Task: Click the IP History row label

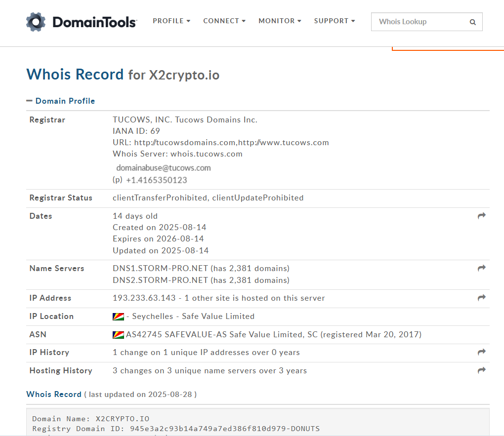Action: (49, 353)
